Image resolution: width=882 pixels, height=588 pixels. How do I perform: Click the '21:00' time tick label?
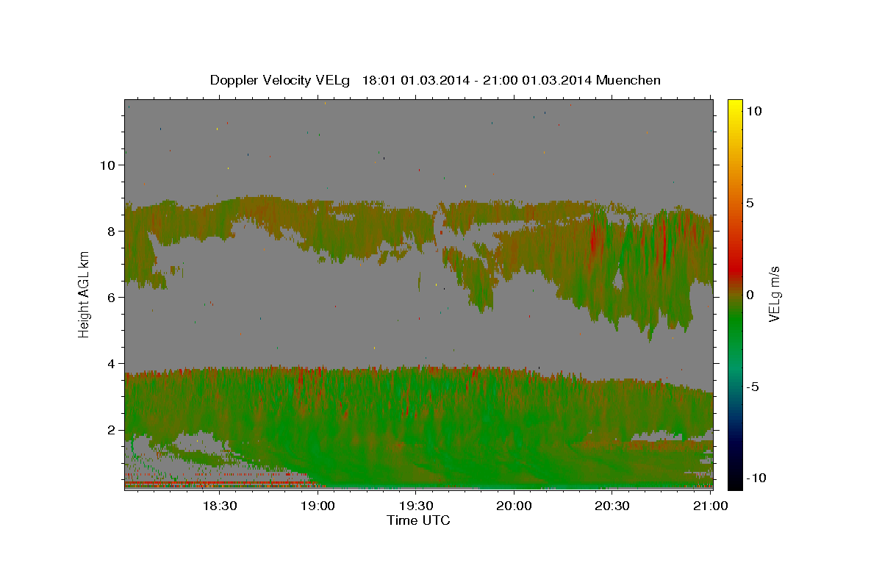click(710, 506)
